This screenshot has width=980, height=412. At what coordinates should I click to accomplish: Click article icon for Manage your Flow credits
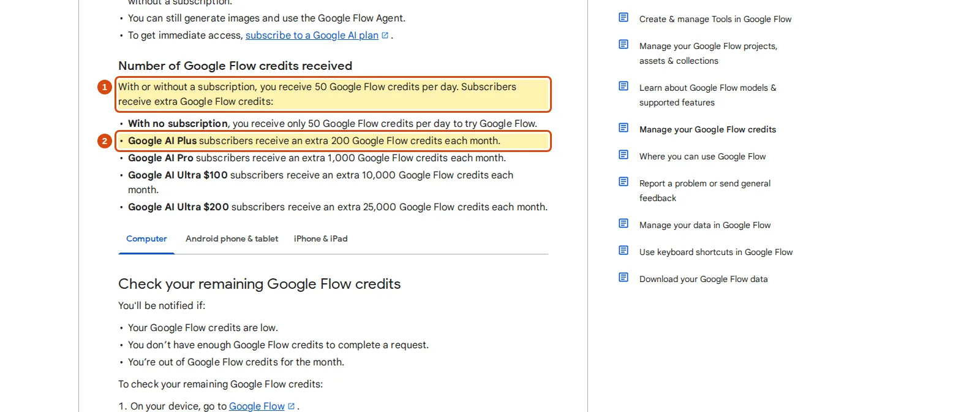coord(624,128)
